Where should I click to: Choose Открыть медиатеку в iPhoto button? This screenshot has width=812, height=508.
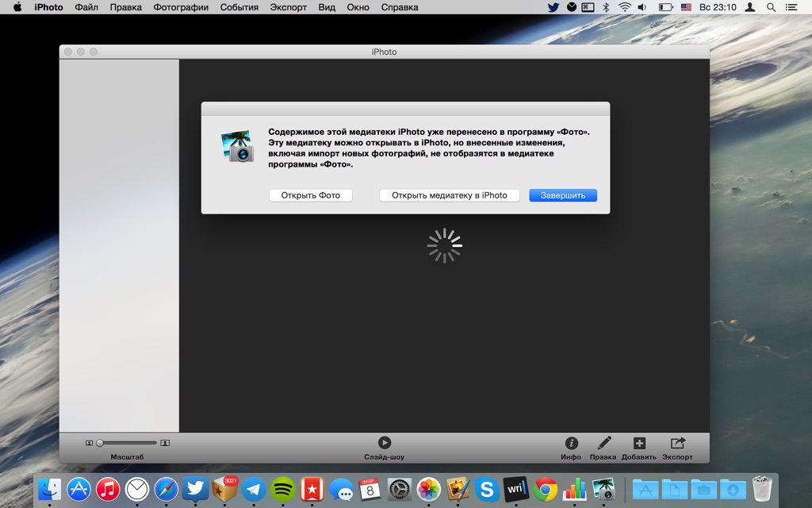[x=449, y=195]
